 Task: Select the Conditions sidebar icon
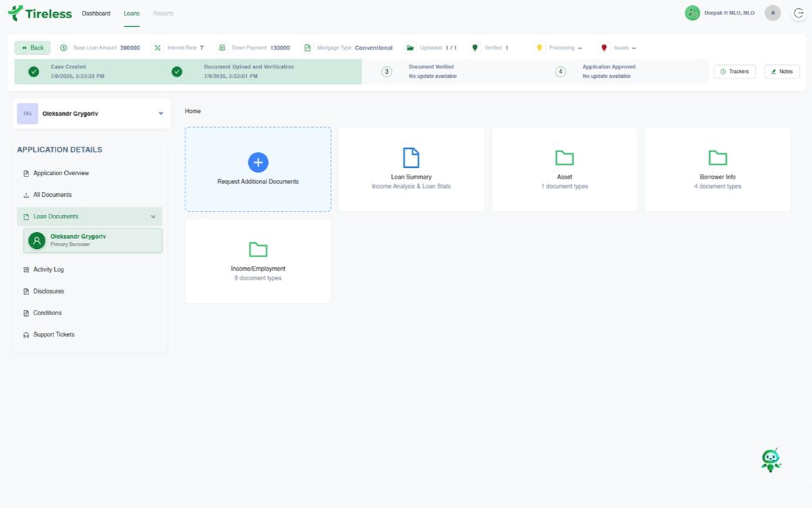[x=26, y=313]
